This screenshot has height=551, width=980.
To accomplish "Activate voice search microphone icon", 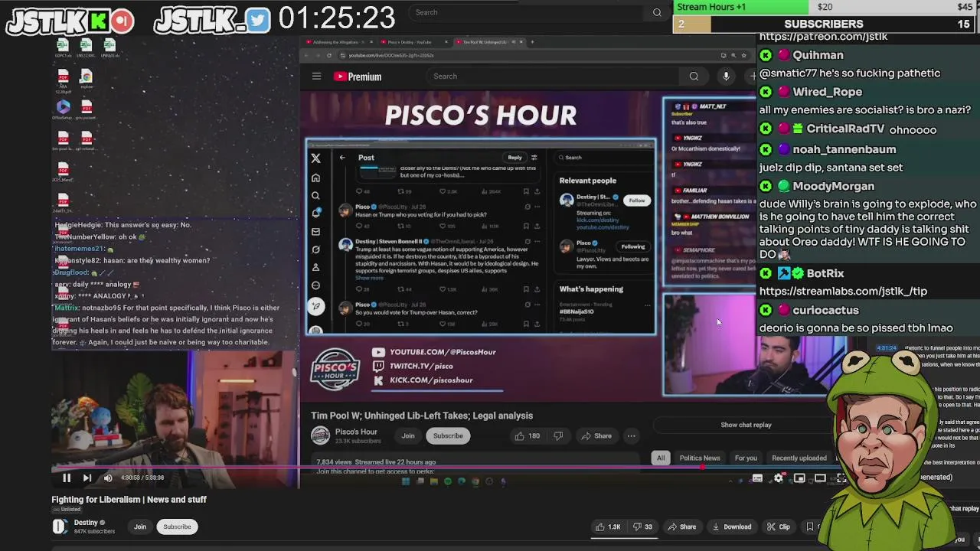I will tap(726, 76).
